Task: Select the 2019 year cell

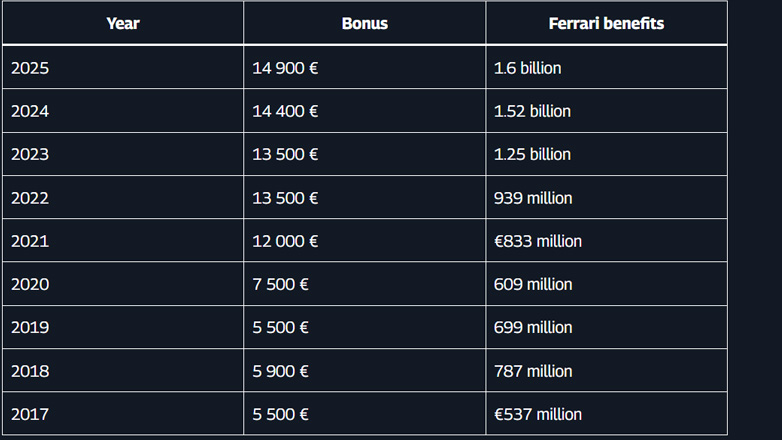Action: tap(30, 327)
